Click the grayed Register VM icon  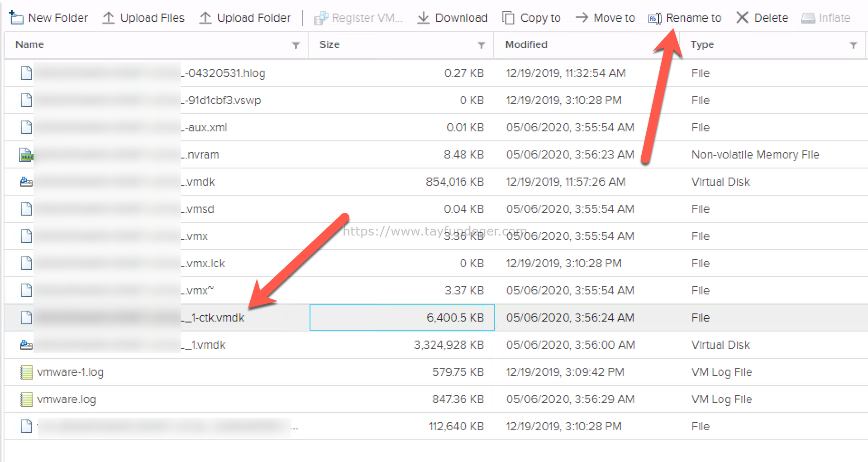click(321, 18)
